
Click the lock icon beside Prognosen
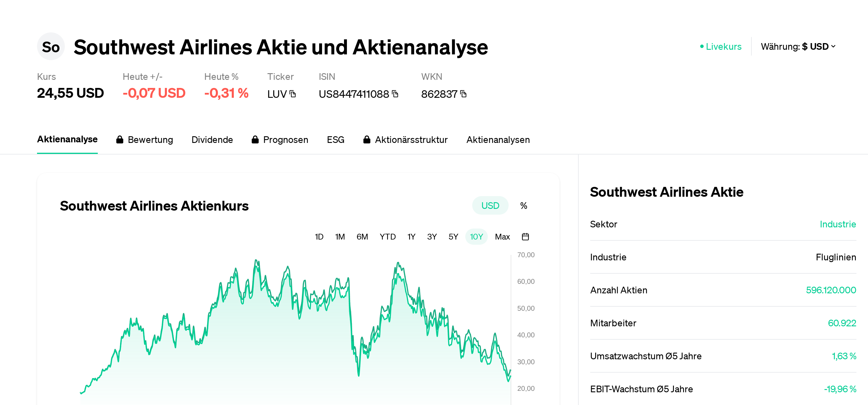click(255, 139)
